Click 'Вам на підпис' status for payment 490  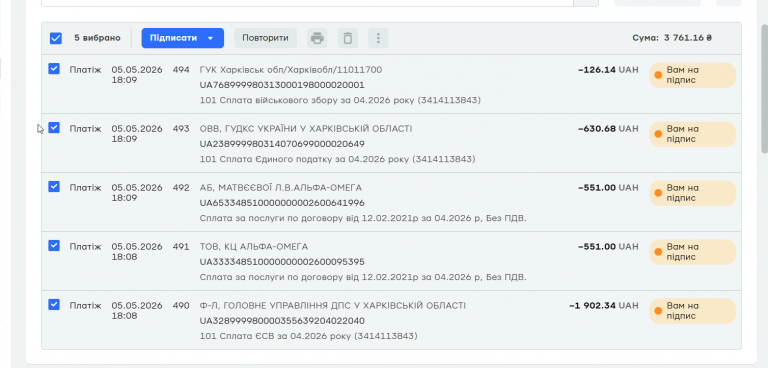click(693, 311)
